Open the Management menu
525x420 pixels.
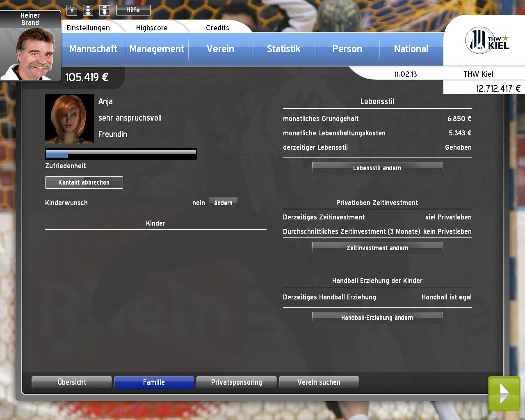157,49
